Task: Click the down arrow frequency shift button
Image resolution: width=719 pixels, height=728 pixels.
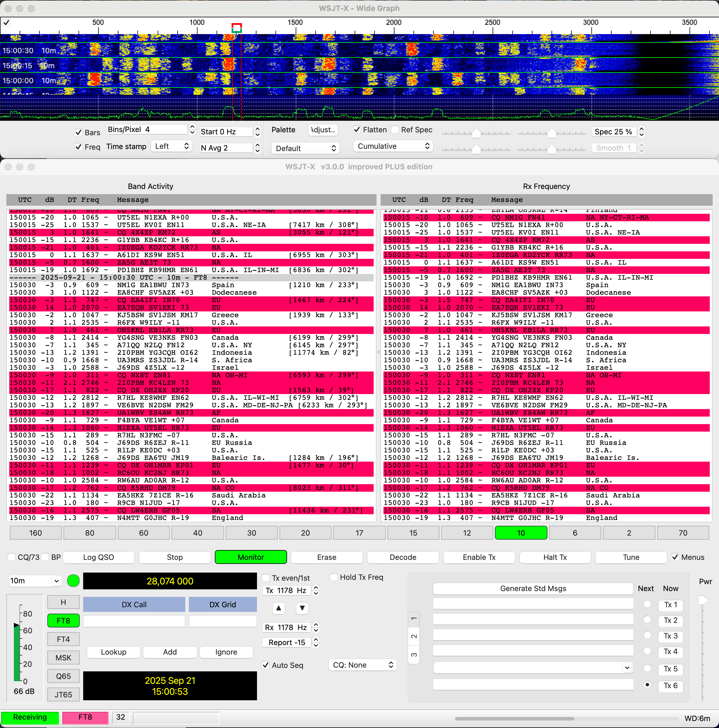Action: (x=302, y=608)
